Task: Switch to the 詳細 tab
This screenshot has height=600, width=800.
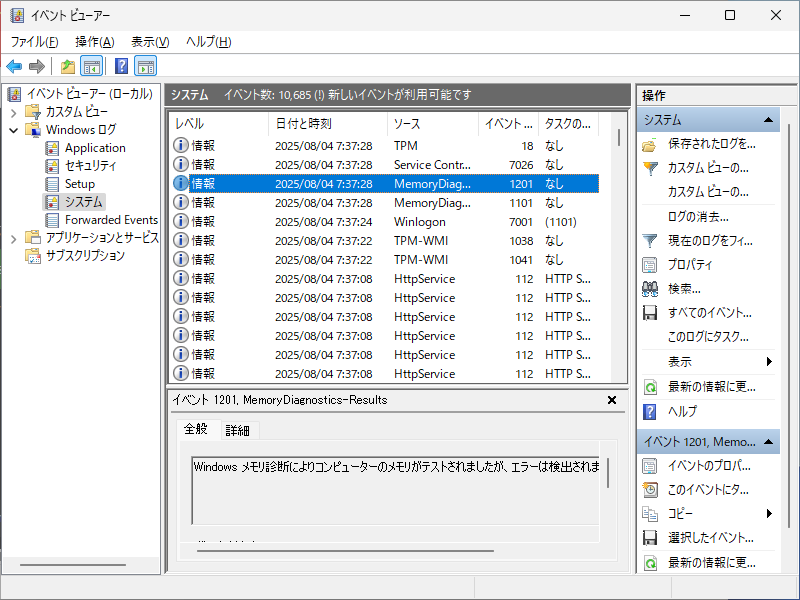Action: (x=238, y=431)
